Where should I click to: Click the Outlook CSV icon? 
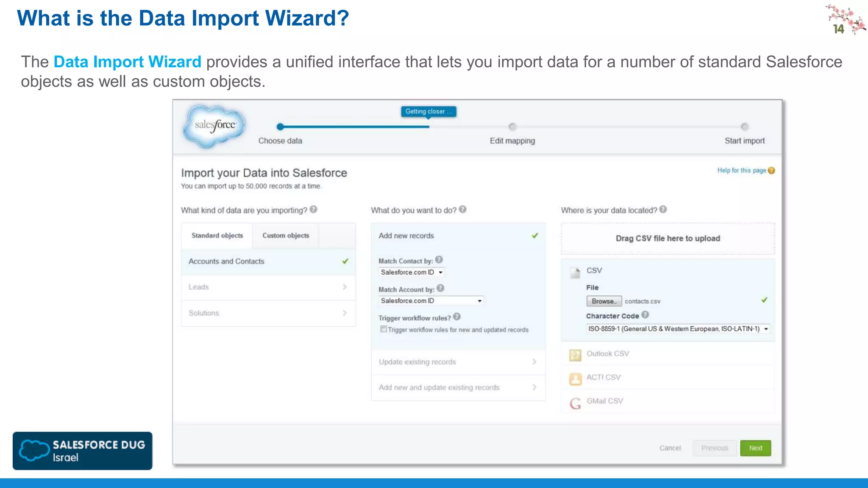point(575,355)
